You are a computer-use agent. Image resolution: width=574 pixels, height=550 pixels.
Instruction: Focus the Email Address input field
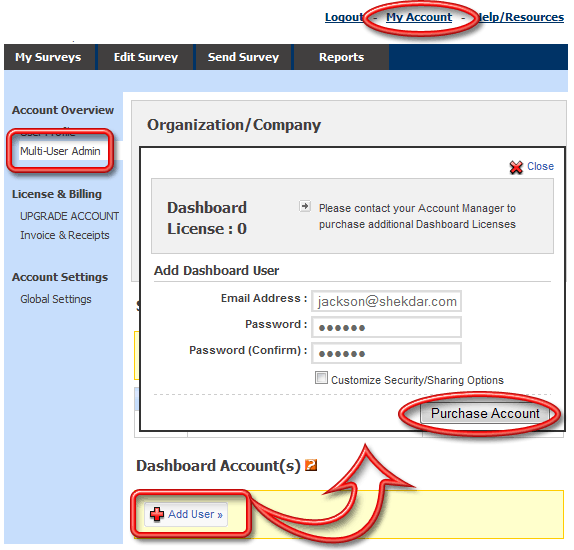[x=386, y=301]
